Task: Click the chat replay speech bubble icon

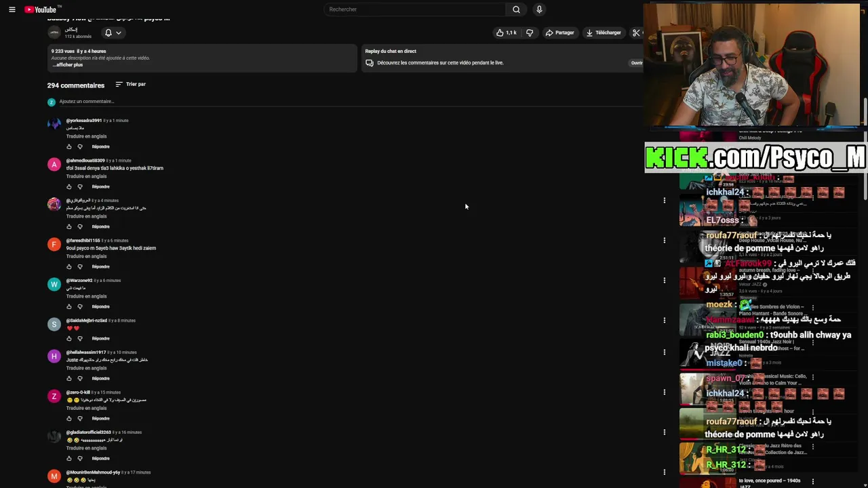Action: [x=370, y=63]
